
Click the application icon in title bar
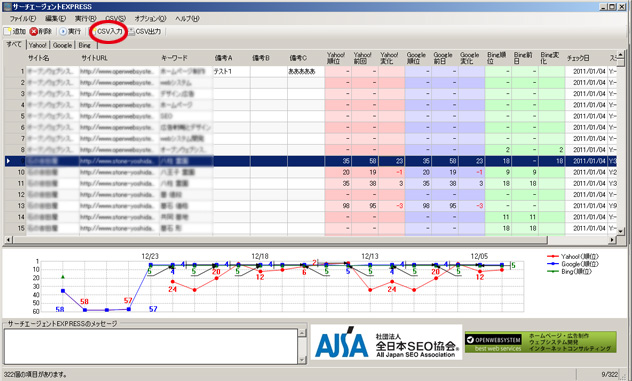[x=7, y=6]
